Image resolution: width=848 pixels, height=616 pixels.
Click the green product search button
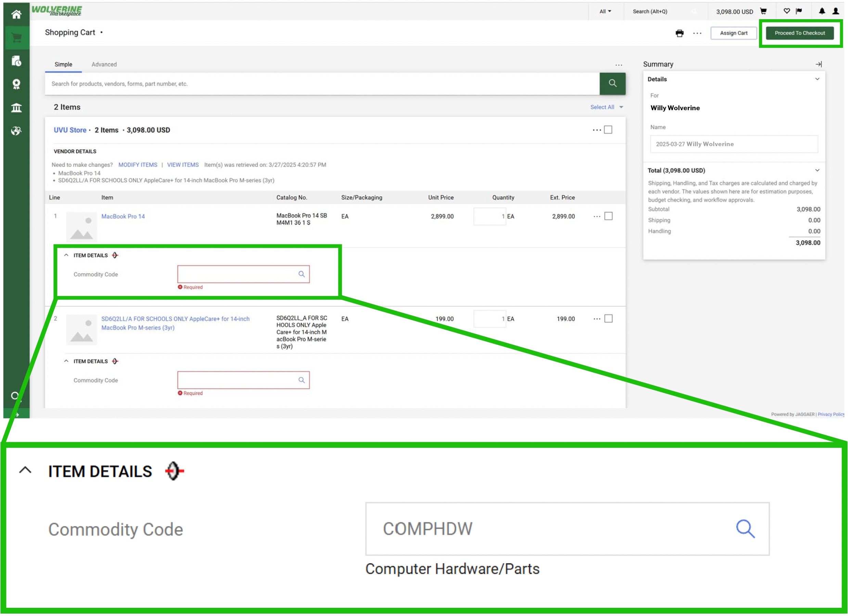613,84
